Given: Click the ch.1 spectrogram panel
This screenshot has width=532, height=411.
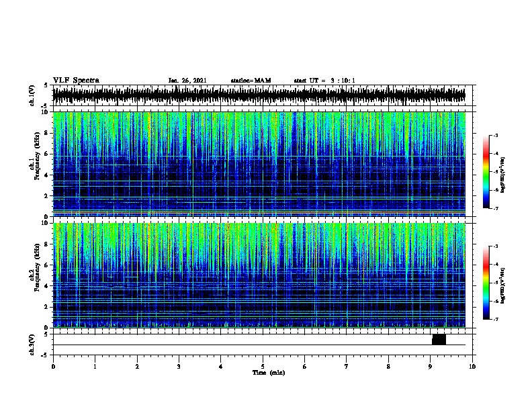Looking at the screenshot, I should [259, 164].
